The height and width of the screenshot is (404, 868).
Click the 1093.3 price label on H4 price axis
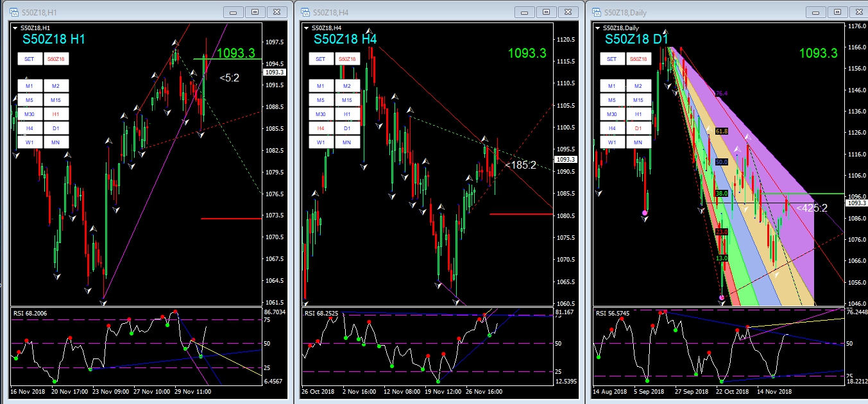click(x=566, y=159)
